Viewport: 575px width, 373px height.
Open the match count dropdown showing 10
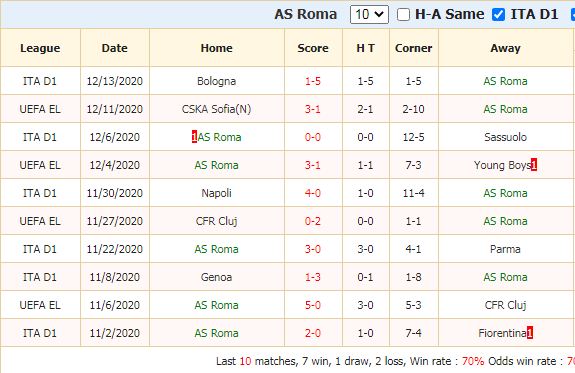pyautogui.click(x=369, y=15)
